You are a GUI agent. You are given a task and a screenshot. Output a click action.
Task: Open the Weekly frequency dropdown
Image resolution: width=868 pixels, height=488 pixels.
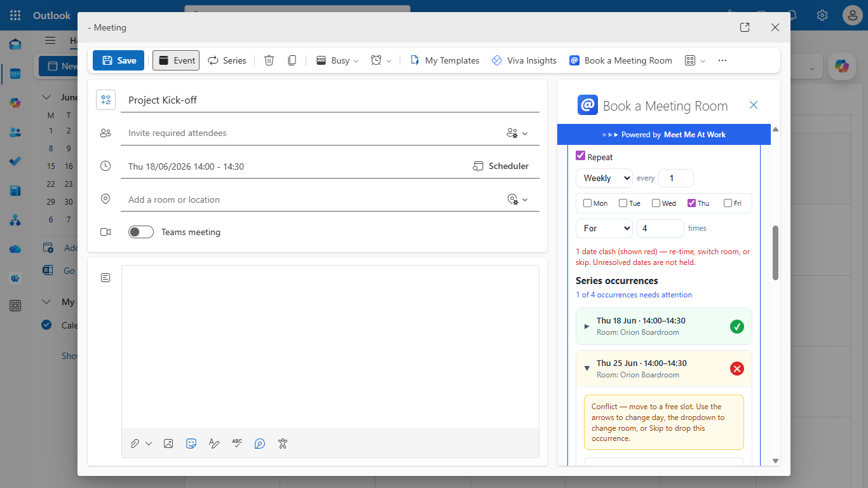click(604, 178)
